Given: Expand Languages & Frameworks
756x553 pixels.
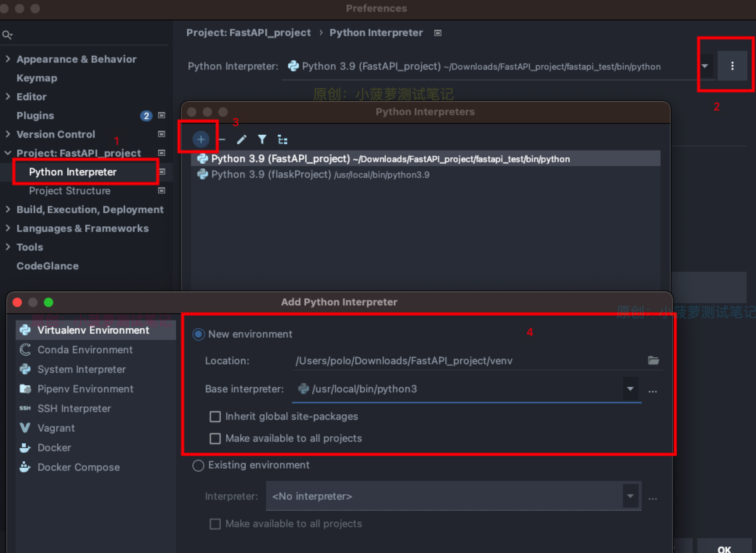Looking at the screenshot, I should tap(8, 228).
